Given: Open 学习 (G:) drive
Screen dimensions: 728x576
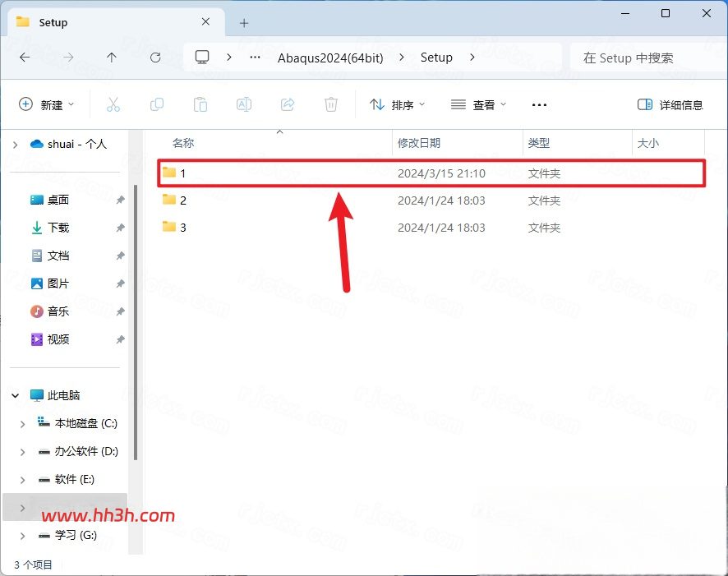Looking at the screenshot, I should point(67,536).
